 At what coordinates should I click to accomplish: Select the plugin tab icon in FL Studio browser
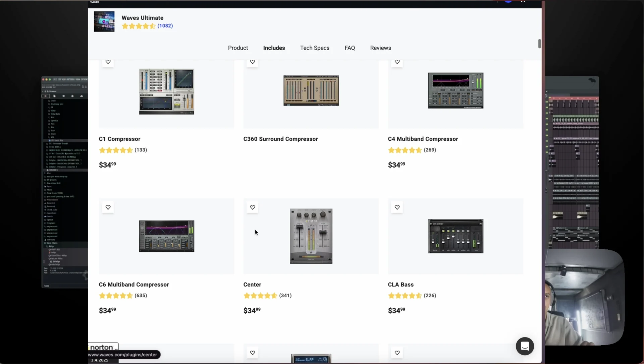coord(72,96)
